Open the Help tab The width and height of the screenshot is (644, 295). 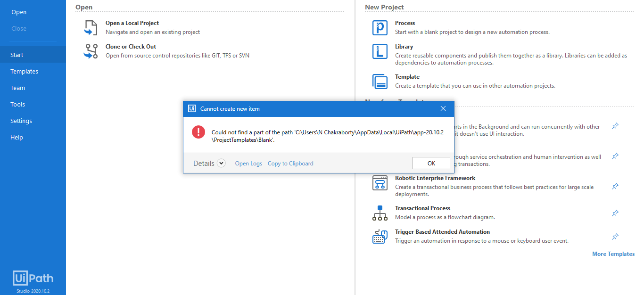click(x=33, y=137)
